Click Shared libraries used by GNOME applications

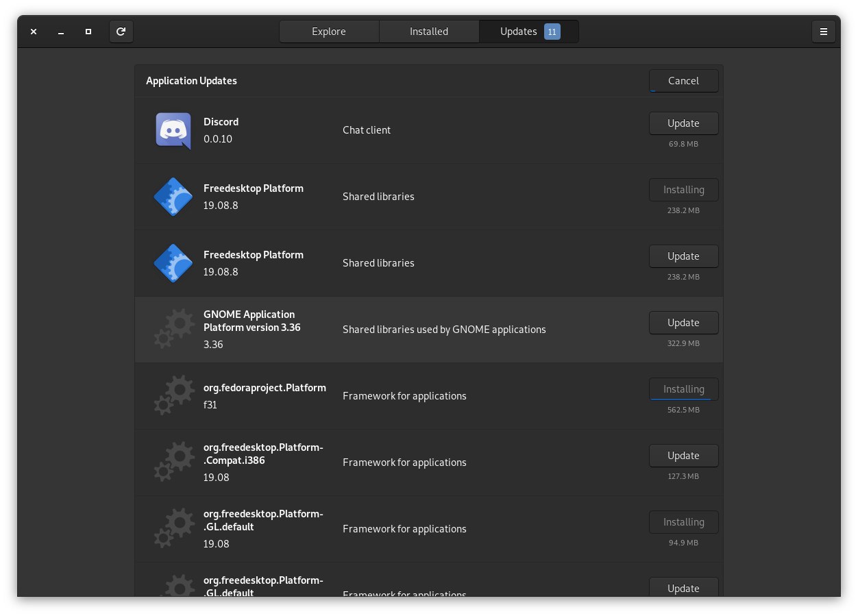click(x=444, y=330)
